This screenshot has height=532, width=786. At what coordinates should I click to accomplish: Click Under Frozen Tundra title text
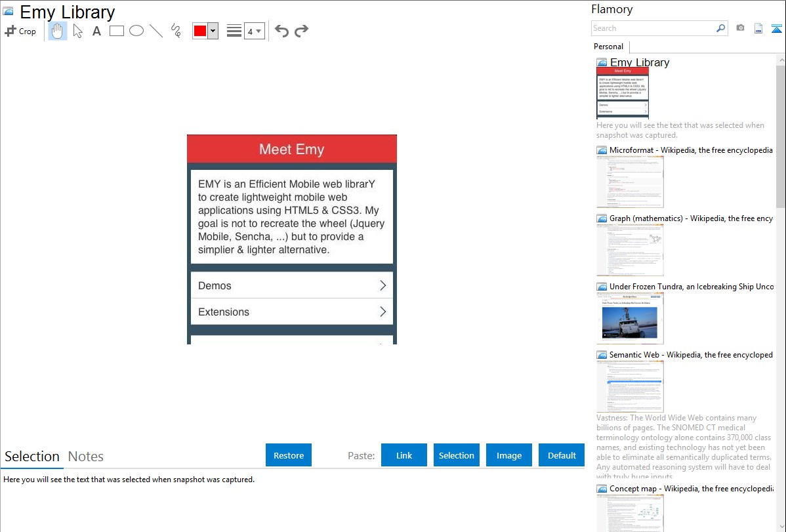click(692, 286)
